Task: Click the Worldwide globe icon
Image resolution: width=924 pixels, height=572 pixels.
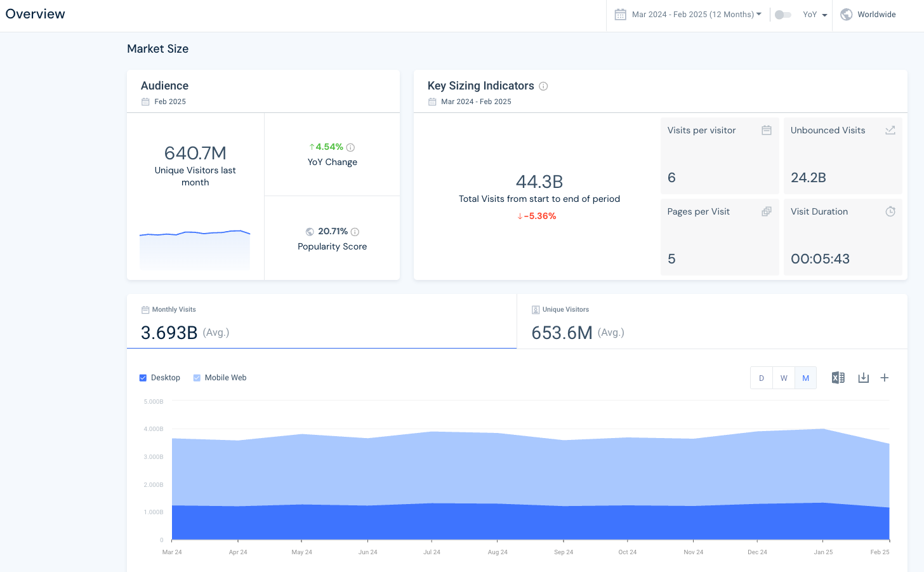Action: pos(847,14)
